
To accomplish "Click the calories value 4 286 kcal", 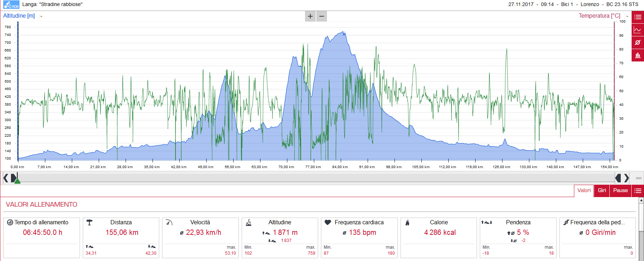I will click(440, 232).
